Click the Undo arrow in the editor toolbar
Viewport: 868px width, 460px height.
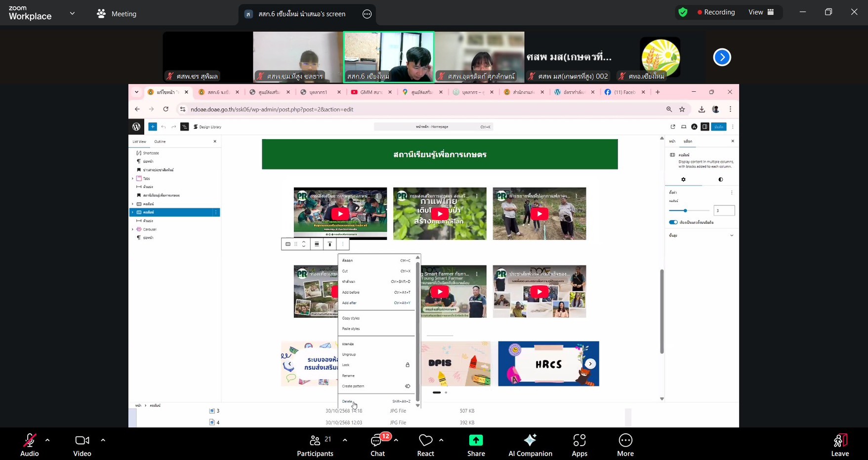(x=164, y=127)
